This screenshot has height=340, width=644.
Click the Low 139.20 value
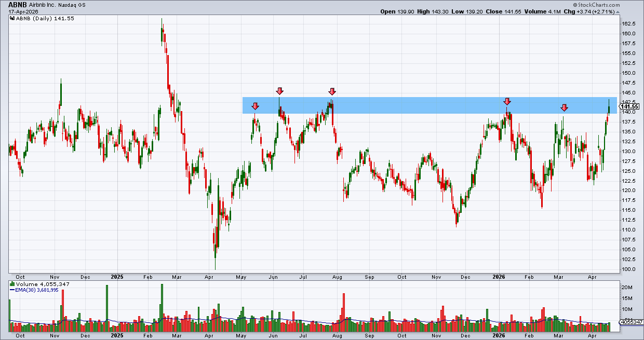[467, 11]
